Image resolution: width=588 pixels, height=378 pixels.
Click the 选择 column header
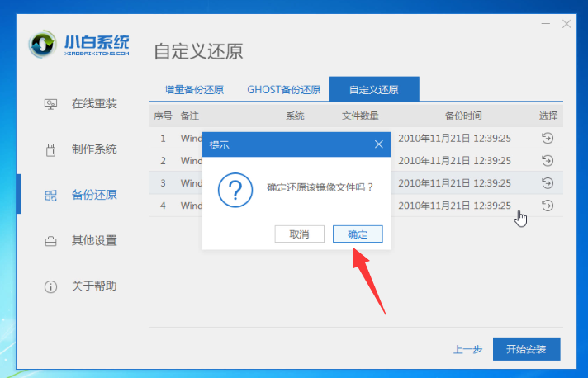tap(548, 116)
